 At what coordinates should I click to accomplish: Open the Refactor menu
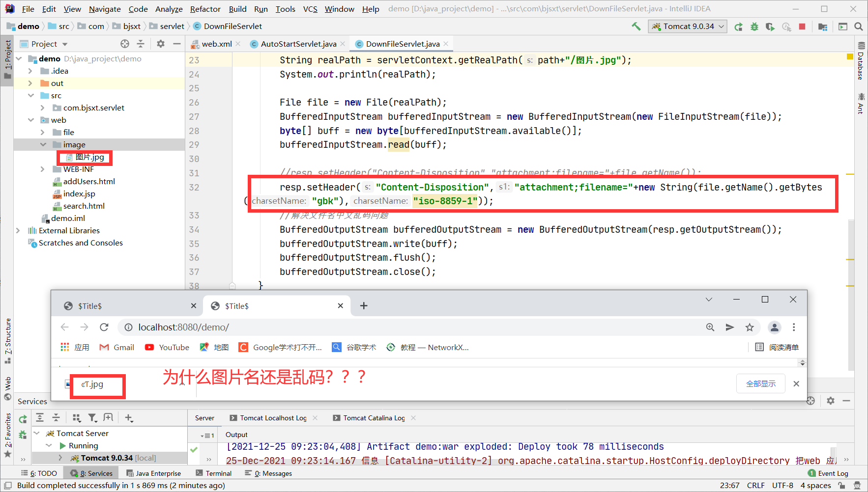click(205, 9)
